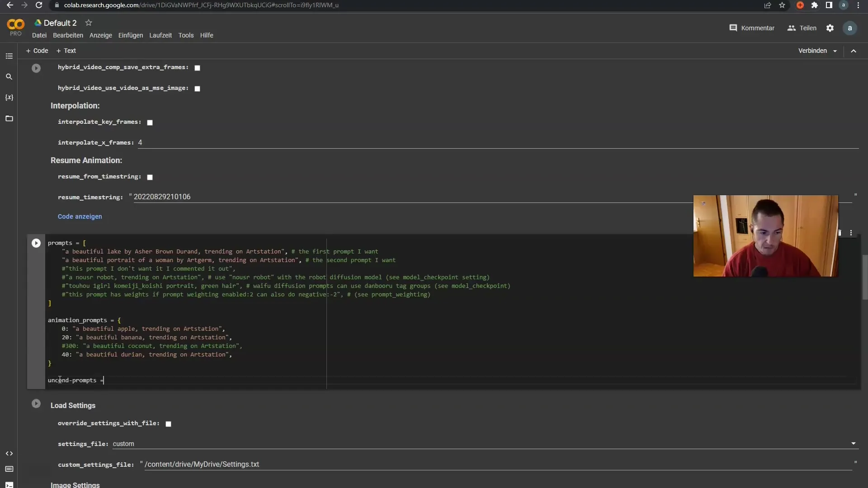Run the Load Settings cell
The image size is (868, 488).
pos(36,404)
